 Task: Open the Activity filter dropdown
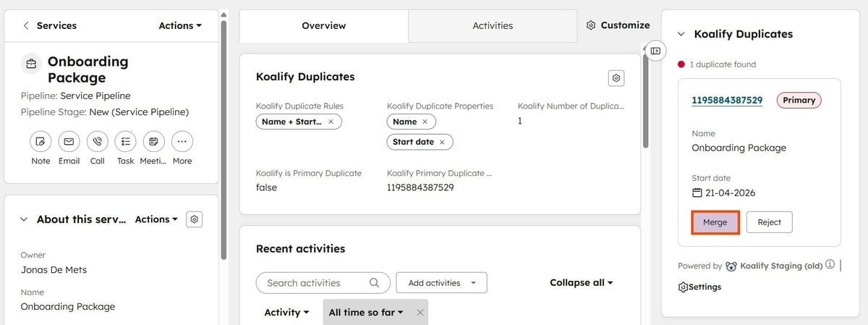286,312
